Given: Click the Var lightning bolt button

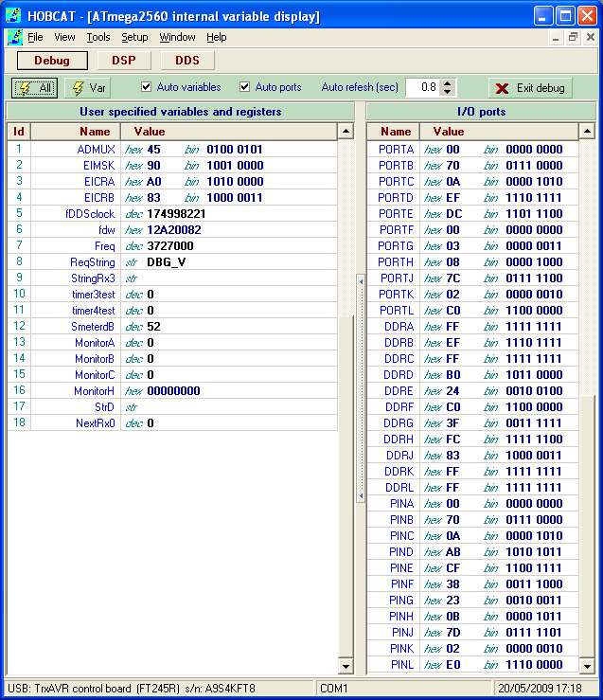Looking at the screenshot, I should [88, 87].
